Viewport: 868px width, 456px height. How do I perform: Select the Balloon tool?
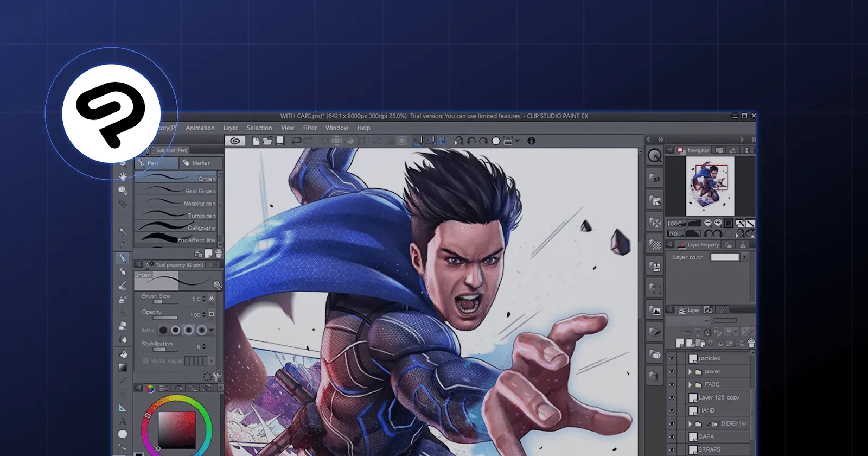click(x=123, y=434)
